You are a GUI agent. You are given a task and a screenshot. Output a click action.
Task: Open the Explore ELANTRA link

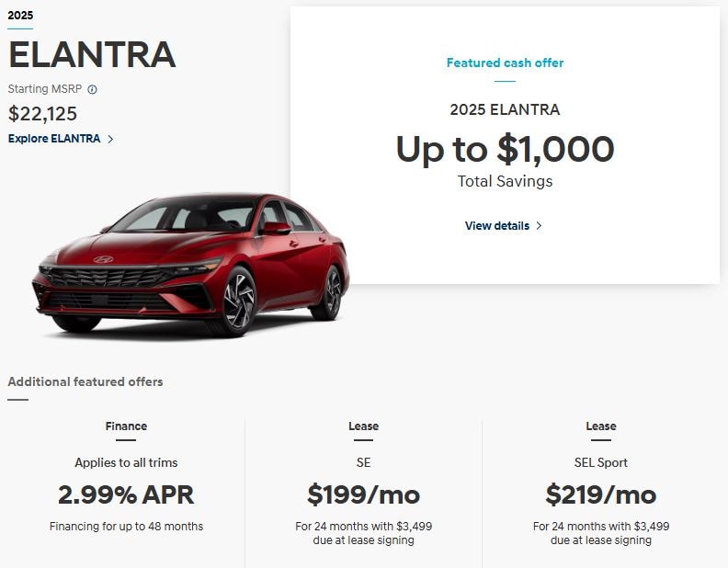pyautogui.click(x=54, y=139)
